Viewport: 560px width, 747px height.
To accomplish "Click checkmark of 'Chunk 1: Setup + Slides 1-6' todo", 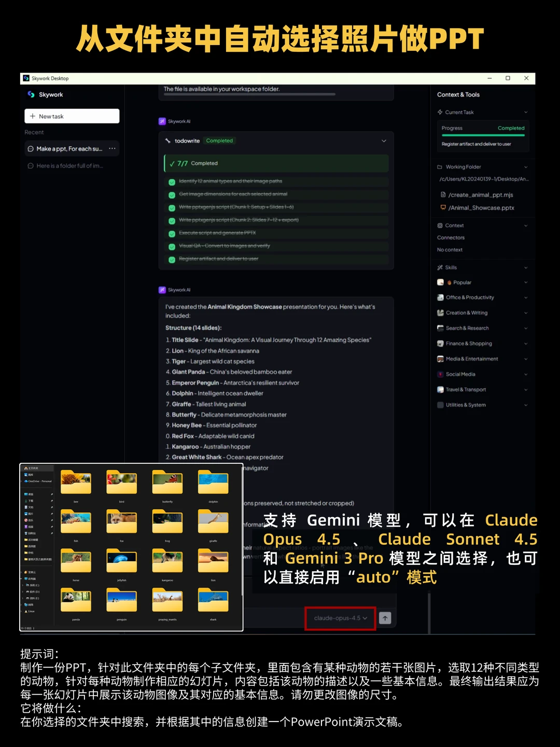I will [172, 208].
